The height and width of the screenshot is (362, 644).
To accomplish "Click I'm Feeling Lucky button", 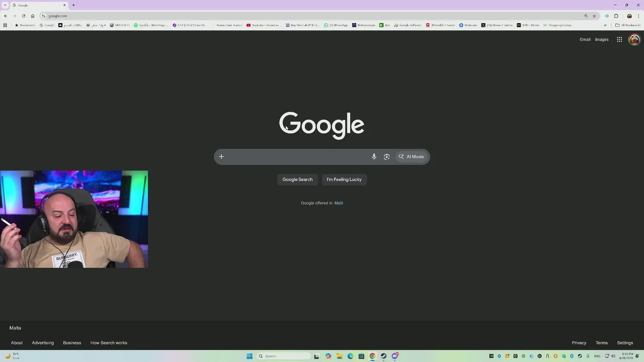I will [344, 179].
